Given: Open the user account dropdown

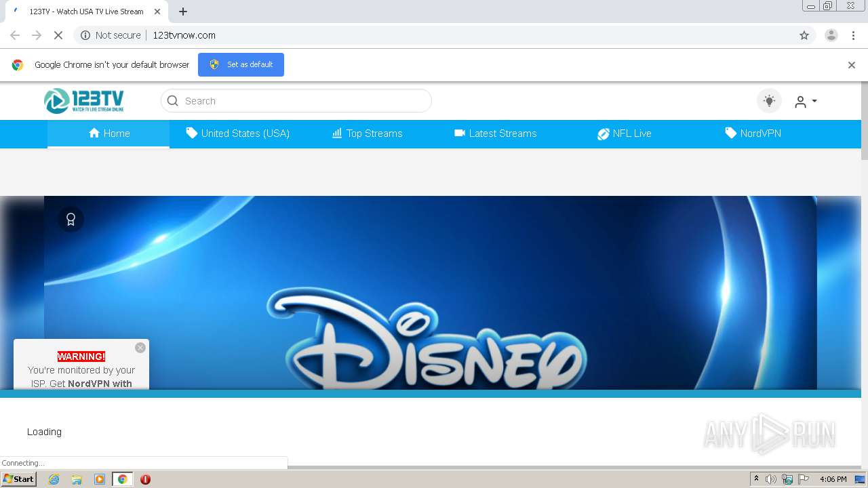Looking at the screenshot, I should pyautogui.click(x=806, y=101).
